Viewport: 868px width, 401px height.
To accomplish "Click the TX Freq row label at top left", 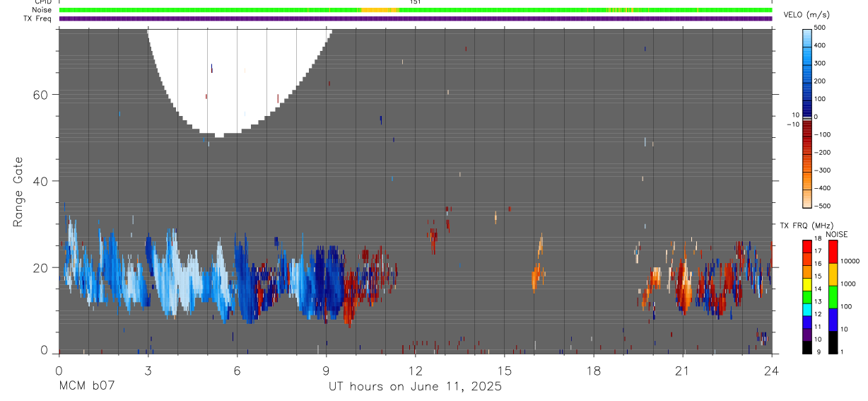I will tap(38, 18).
